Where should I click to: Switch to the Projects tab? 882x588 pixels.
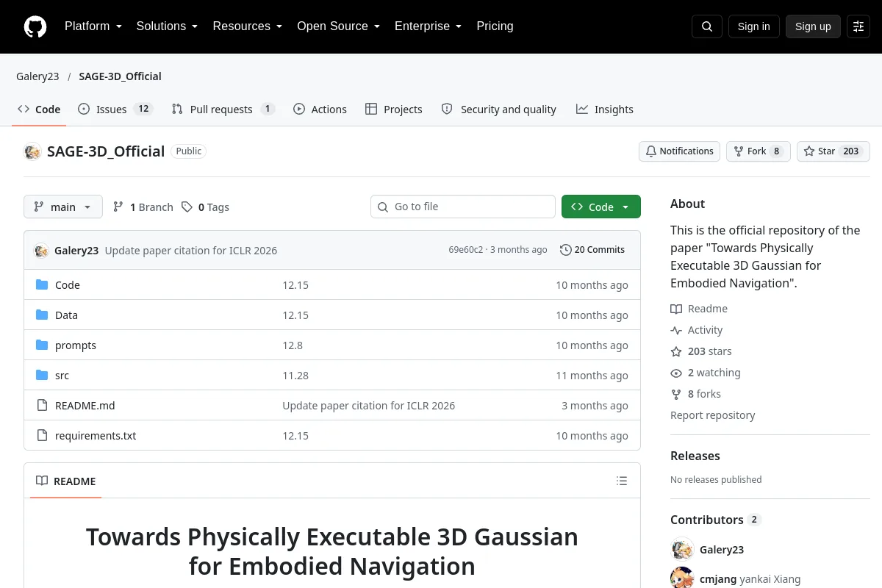(x=394, y=110)
